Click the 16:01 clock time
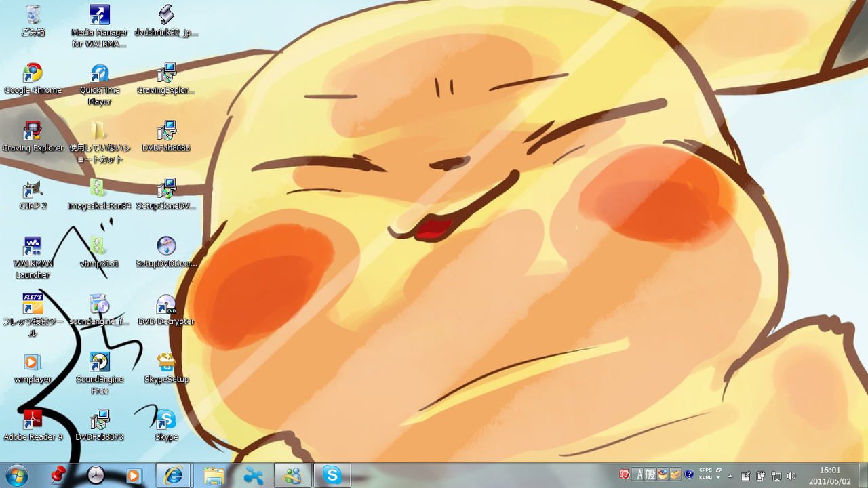 [830, 470]
